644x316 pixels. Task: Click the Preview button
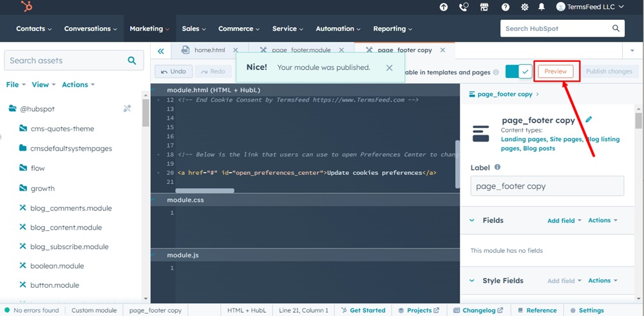[556, 71]
